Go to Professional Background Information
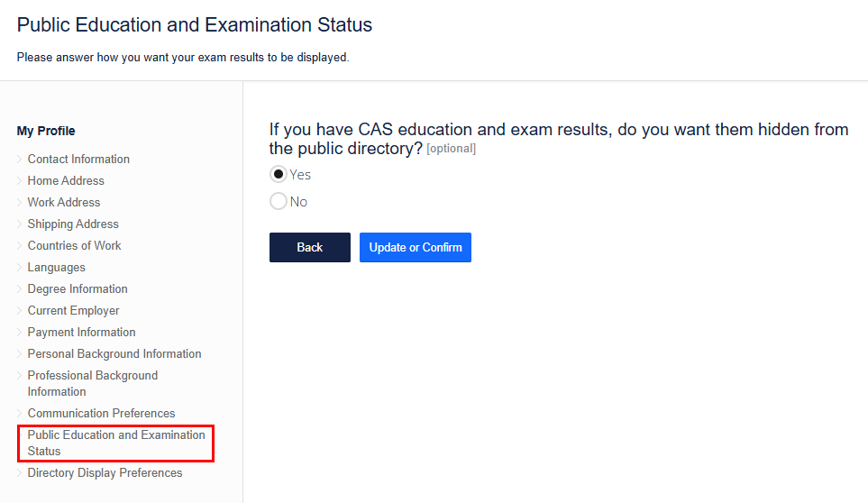 (92, 384)
